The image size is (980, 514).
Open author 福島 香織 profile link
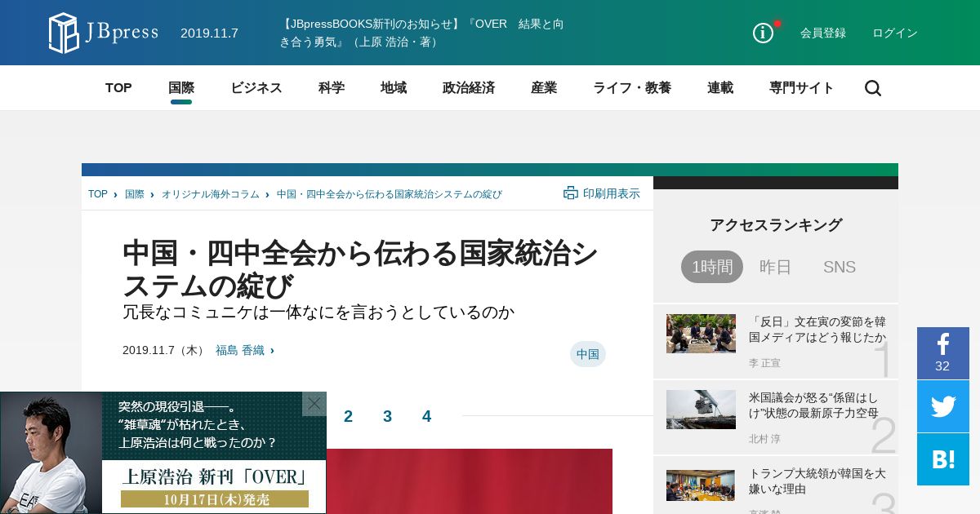(240, 350)
